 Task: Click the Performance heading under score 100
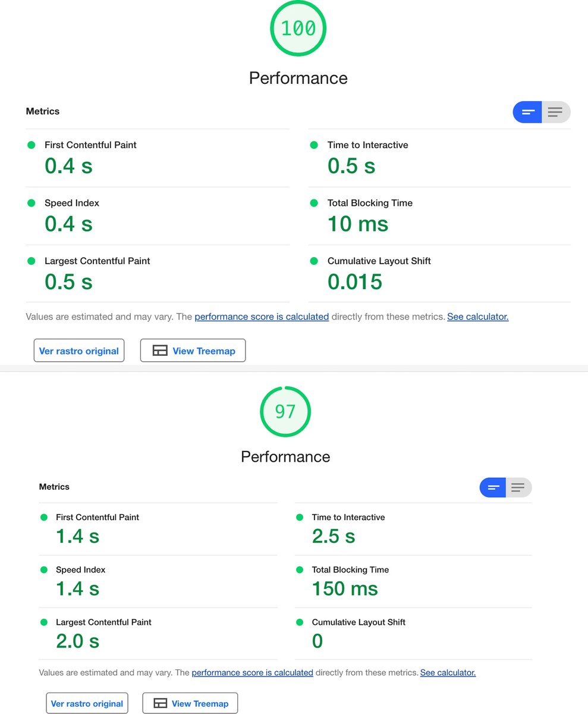click(x=298, y=78)
